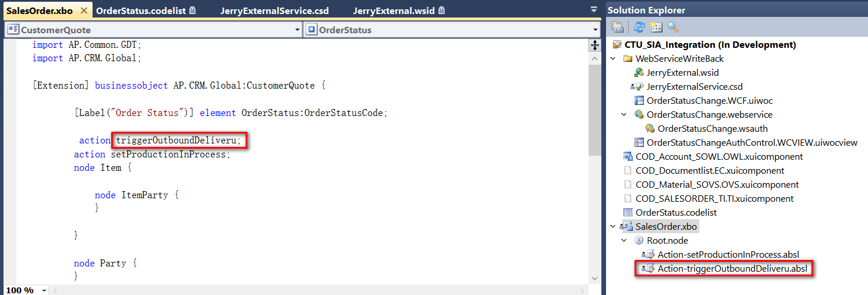Select JerryExternal.wsid in Solution Explorer
868x295 pixels.
tap(682, 73)
